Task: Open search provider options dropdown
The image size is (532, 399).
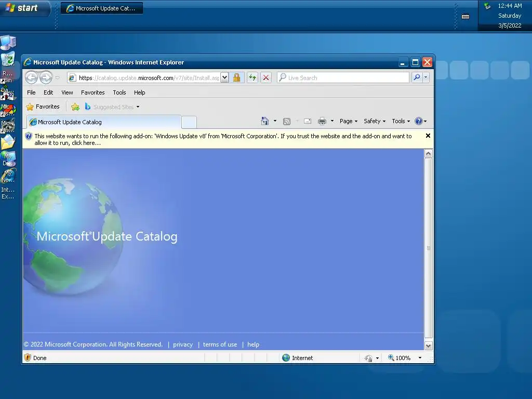Action: pyautogui.click(x=426, y=78)
